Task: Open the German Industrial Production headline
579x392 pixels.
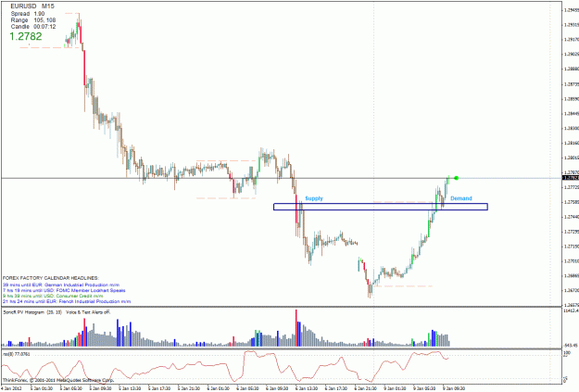Action: 61,285
